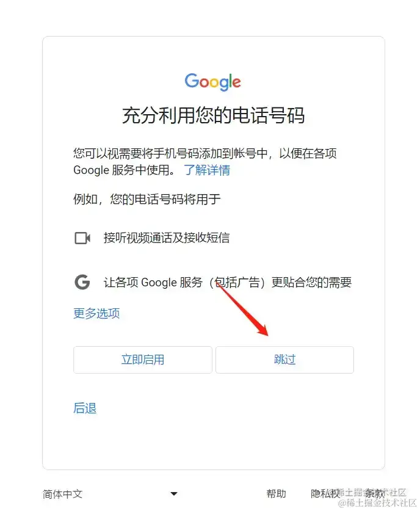Click the text about Google 服务 including 广告

[228, 282]
